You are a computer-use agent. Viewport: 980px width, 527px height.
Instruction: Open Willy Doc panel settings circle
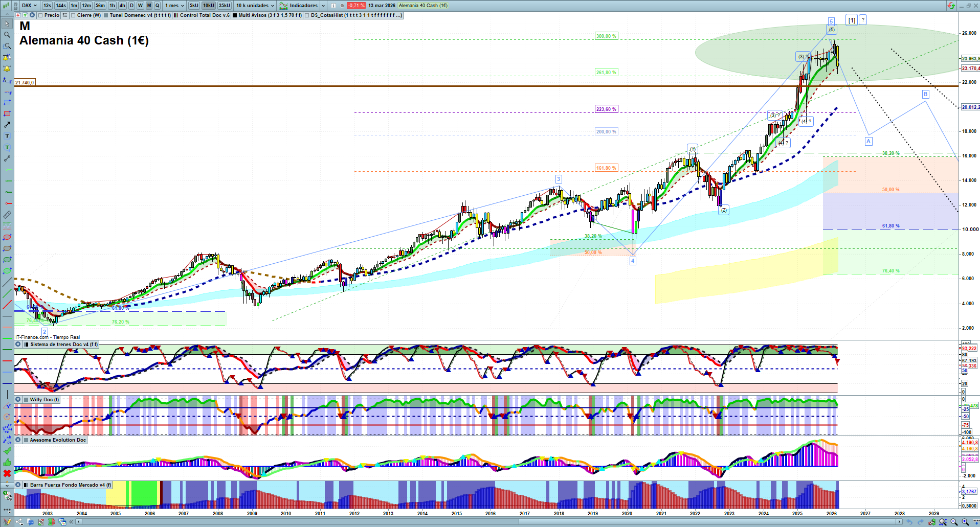pos(18,400)
